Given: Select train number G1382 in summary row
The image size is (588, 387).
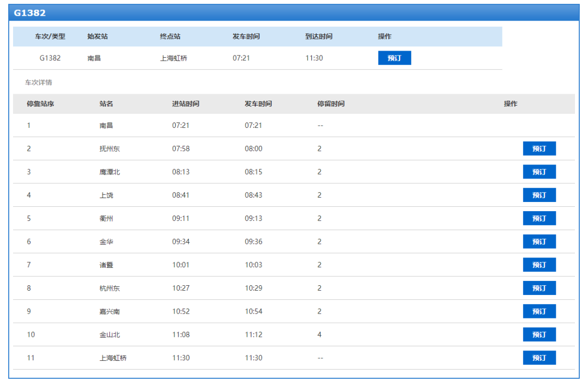Looking at the screenshot, I should [50, 58].
